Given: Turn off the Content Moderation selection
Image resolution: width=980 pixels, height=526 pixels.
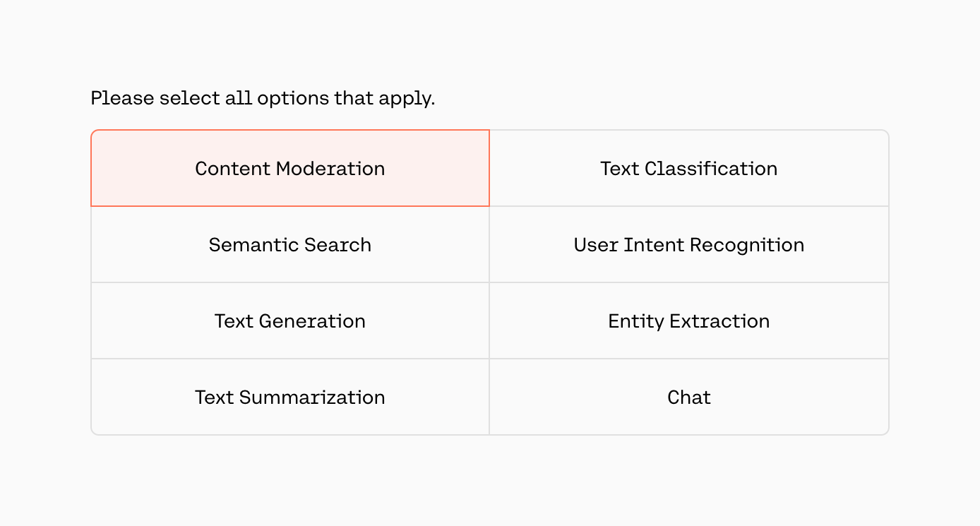Looking at the screenshot, I should tap(290, 169).
